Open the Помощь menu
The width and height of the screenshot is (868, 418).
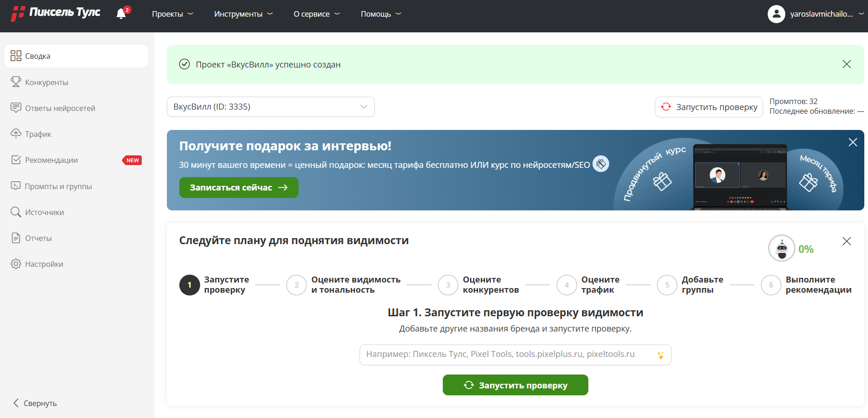coord(380,14)
